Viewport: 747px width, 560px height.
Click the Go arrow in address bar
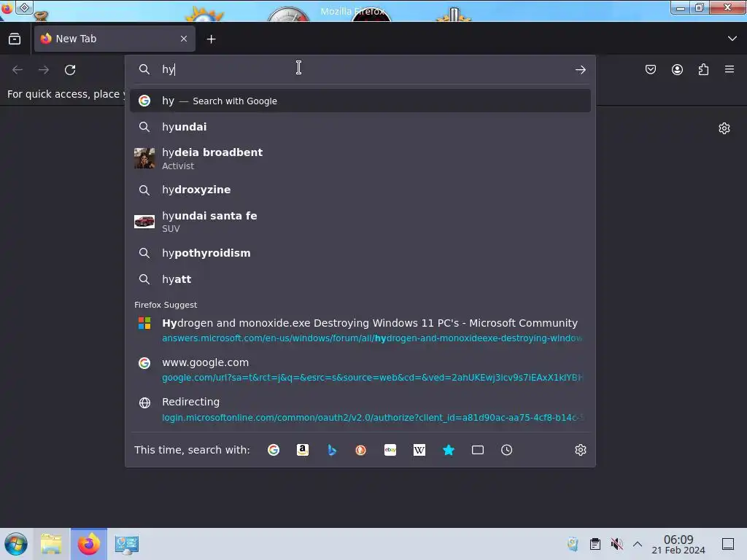click(x=580, y=70)
